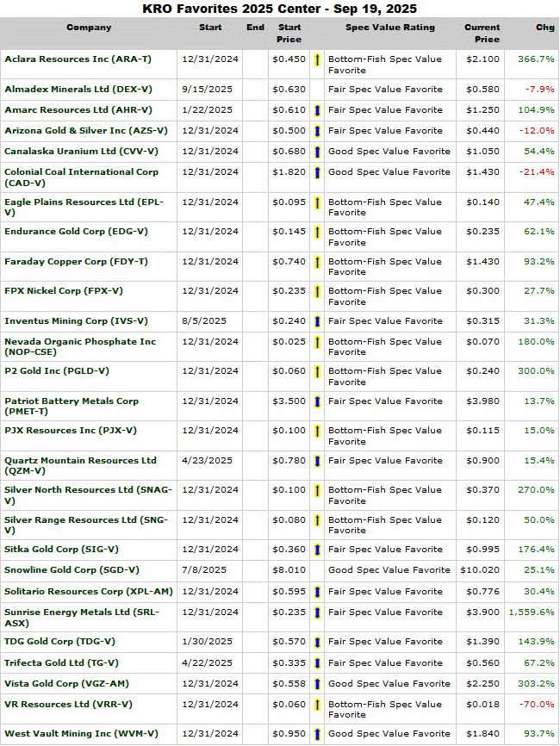This screenshot has height=746, width=560.
Task: Select the 1,559.6% change value
Action: pyautogui.click(x=532, y=612)
